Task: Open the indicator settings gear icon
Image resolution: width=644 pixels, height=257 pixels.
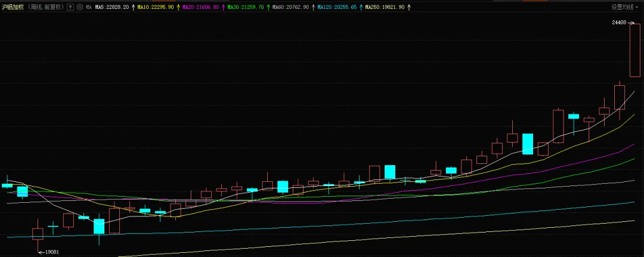Action: pyautogui.click(x=80, y=7)
